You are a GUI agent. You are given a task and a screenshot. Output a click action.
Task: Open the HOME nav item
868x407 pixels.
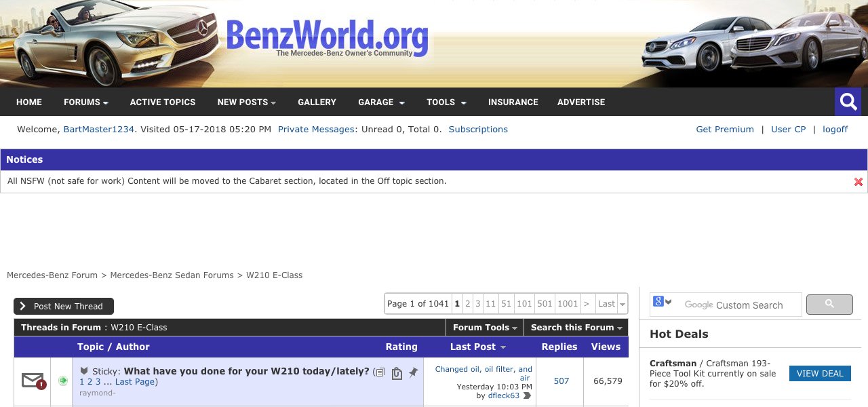(x=29, y=102)
